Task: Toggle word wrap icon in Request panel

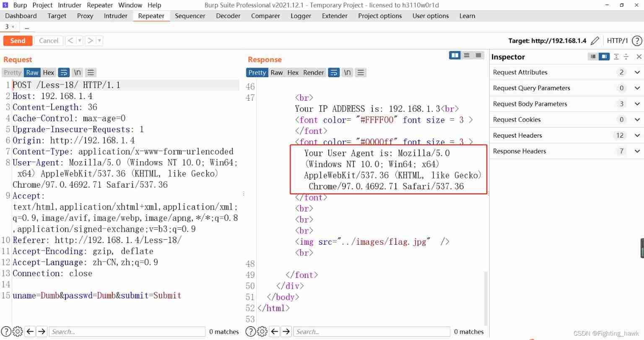Action: (x=64, y=73)
